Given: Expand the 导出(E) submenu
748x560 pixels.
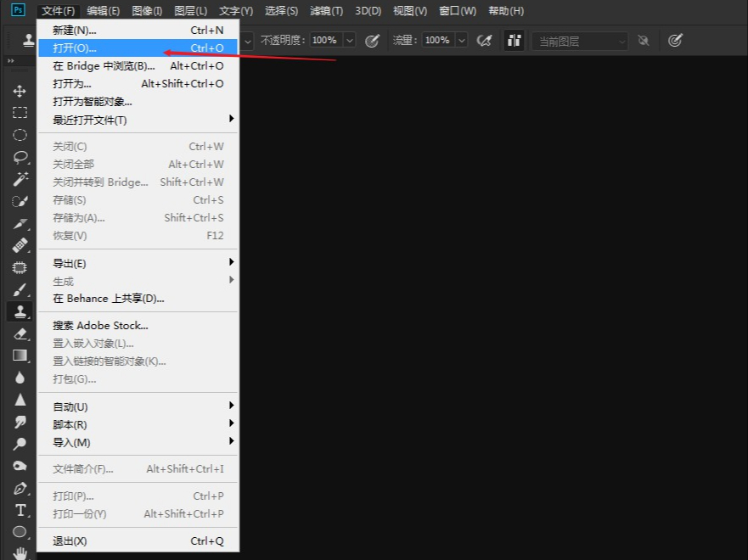Looking at the screenshot, I should point(138,263).
